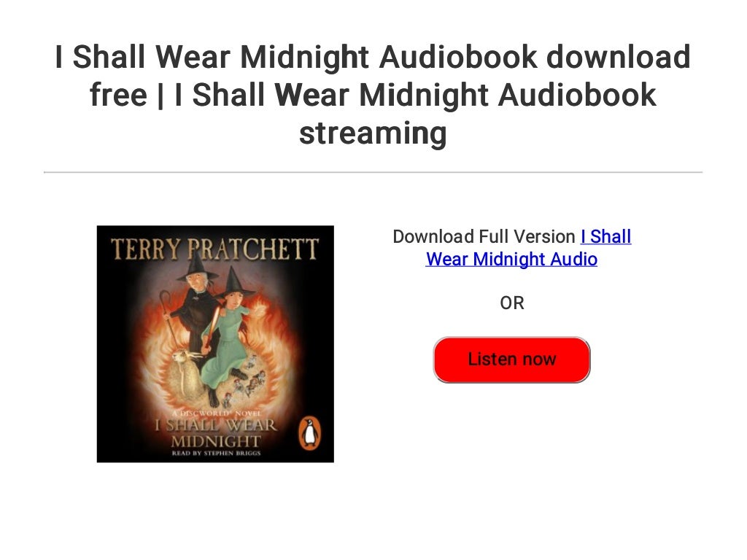Click the Terry Pratchett name on cover
This screenshot has width=747, height=560.
pyautogui.click(x=215, y=249)
